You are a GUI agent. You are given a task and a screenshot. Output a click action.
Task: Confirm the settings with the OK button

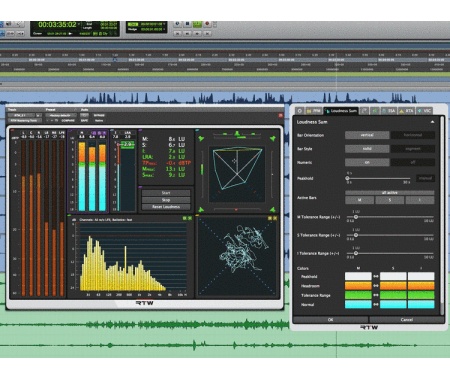click(x=330, y=320)
